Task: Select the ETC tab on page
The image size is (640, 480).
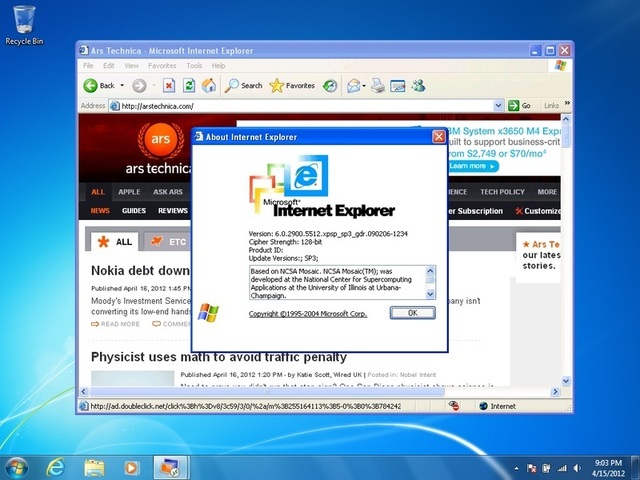Action: [168, 242]
